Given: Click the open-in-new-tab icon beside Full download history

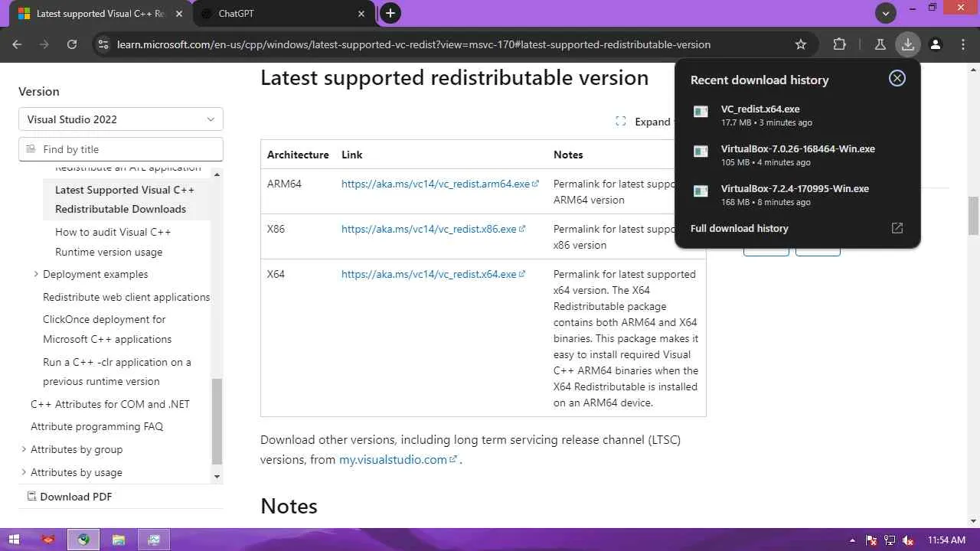Looking at the screenshot, I should 897,228.
